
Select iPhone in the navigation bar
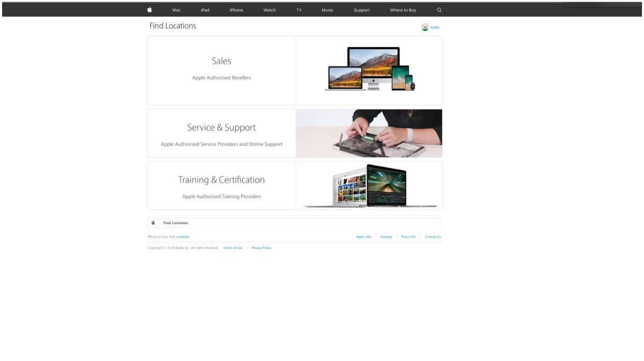(x=236, y=10)
